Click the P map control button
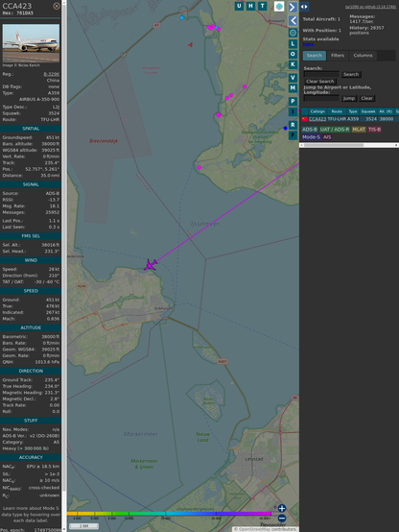This screenshot has height=532, width=399. 293,101
